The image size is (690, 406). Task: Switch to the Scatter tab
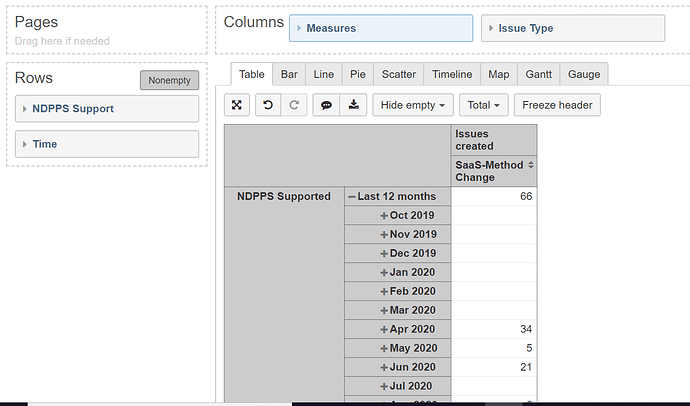click(x=399, y=74)
